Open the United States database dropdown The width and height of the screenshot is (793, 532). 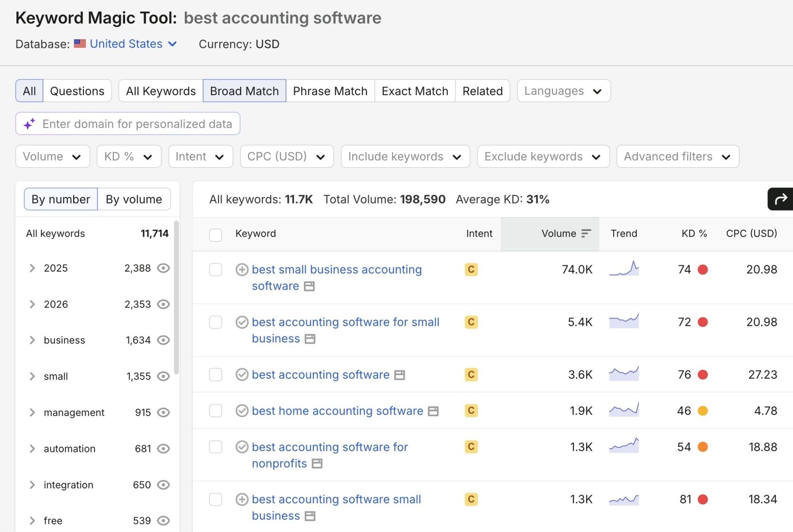tap(133, 44)
